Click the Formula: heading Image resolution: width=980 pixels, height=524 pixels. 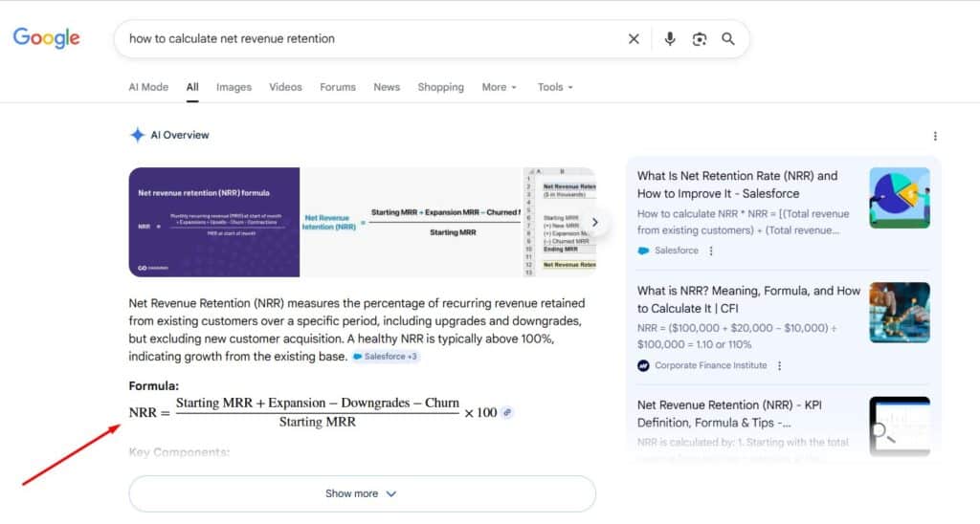154,386
